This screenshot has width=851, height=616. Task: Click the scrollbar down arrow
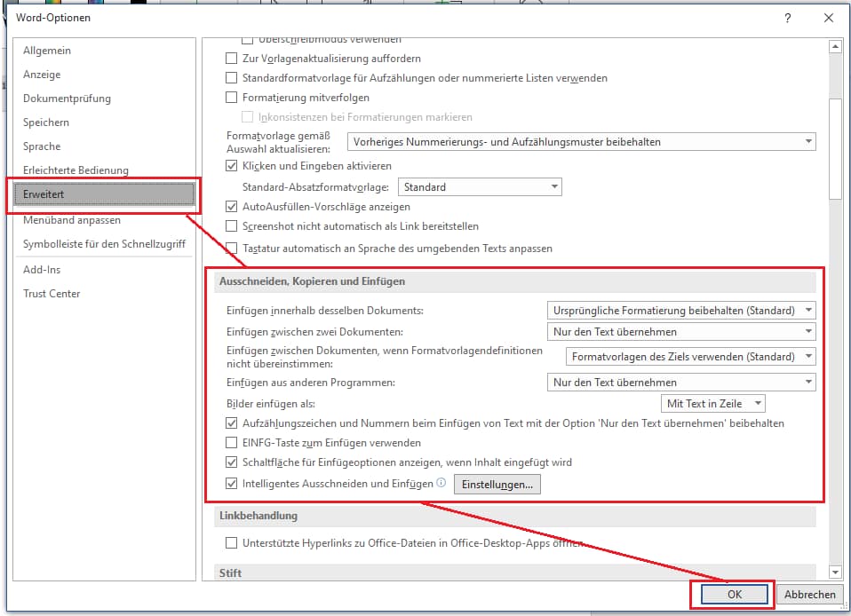[x=834, y=573]
